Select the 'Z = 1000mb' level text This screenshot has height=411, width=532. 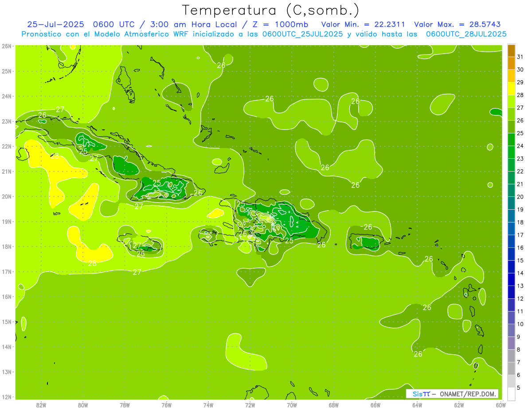[x=280, y=24]
